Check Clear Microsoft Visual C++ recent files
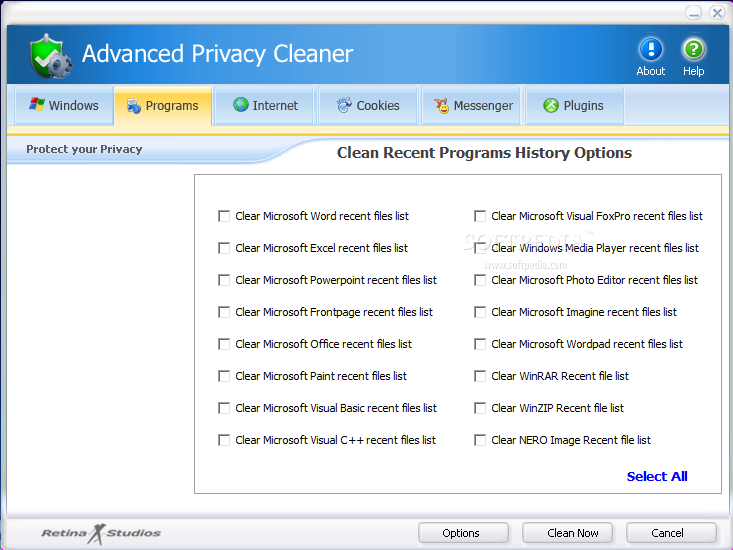 coord(224,440)
